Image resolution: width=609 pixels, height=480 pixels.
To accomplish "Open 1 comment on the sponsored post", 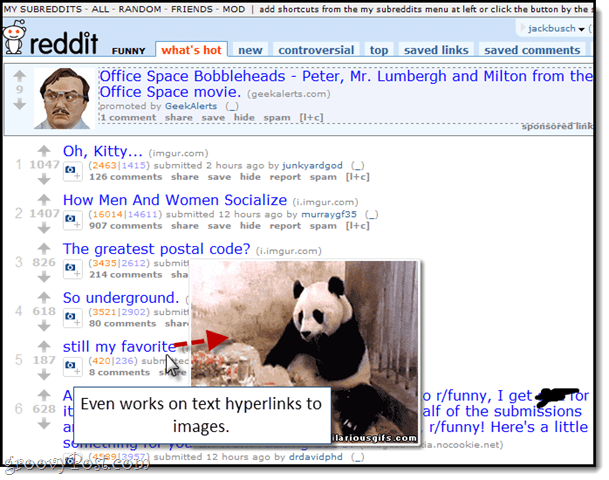I will click(129, 118).
